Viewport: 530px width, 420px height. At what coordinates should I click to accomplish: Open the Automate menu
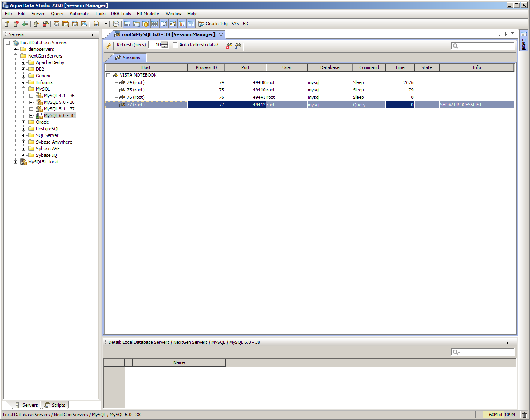79,14
